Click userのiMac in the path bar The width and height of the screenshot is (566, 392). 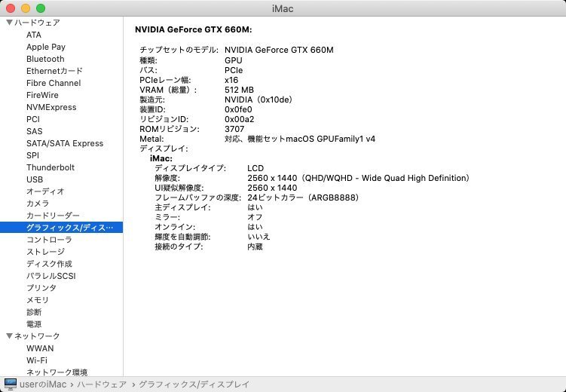click(x=43, y=384)
